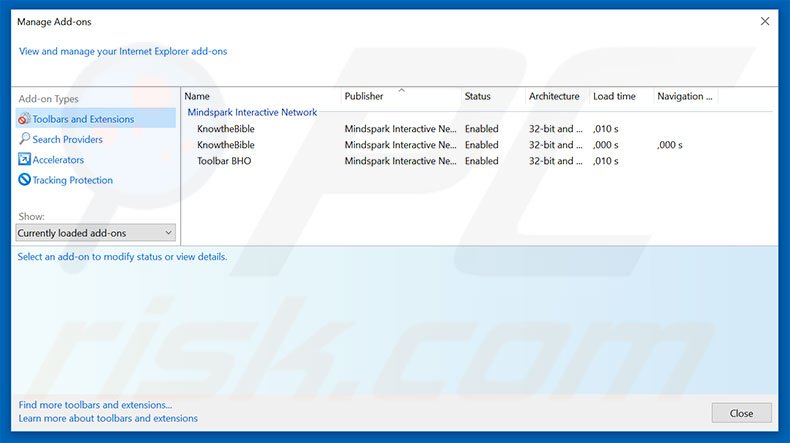Screen dimensions: 790x443
Task: Open the Accelerators add-on type
Action: coord(58,160)
